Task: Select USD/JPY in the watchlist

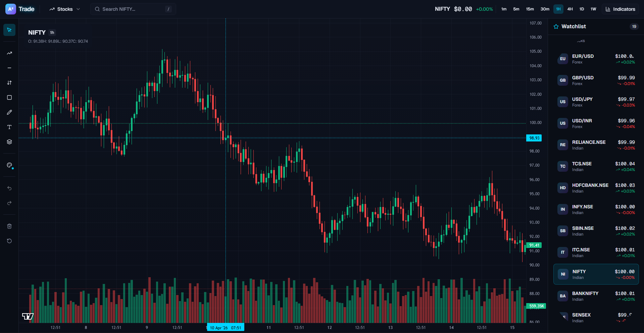Action: 596,102
